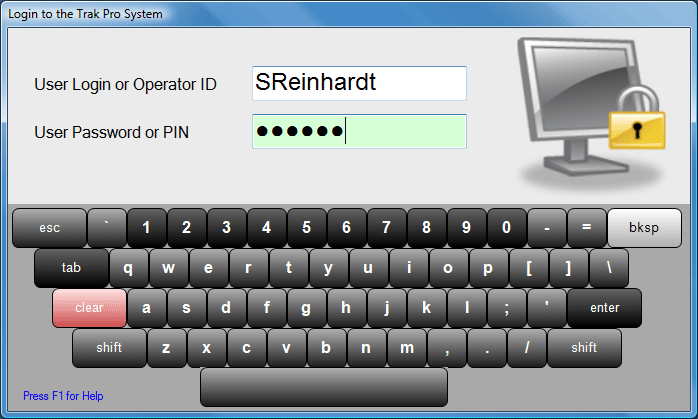The image size is (698, 419).
Task: Open the Press F1 for Help link
Action: (63, 396)
